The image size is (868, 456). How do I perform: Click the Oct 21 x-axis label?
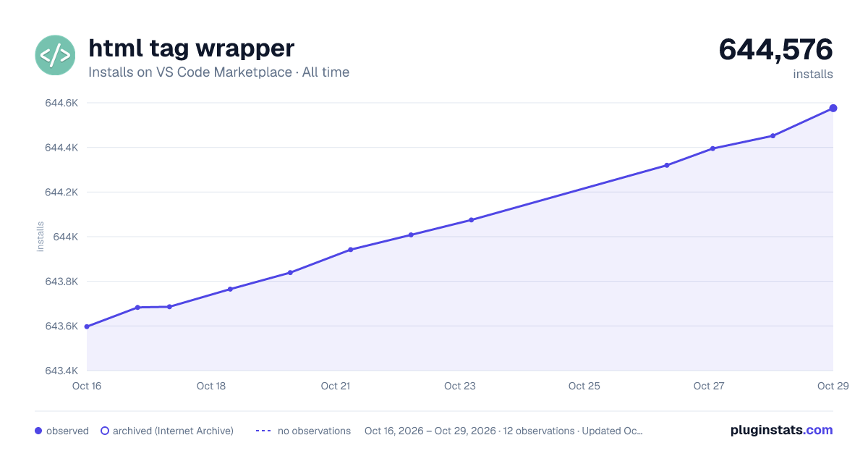[x=336, y=386]
